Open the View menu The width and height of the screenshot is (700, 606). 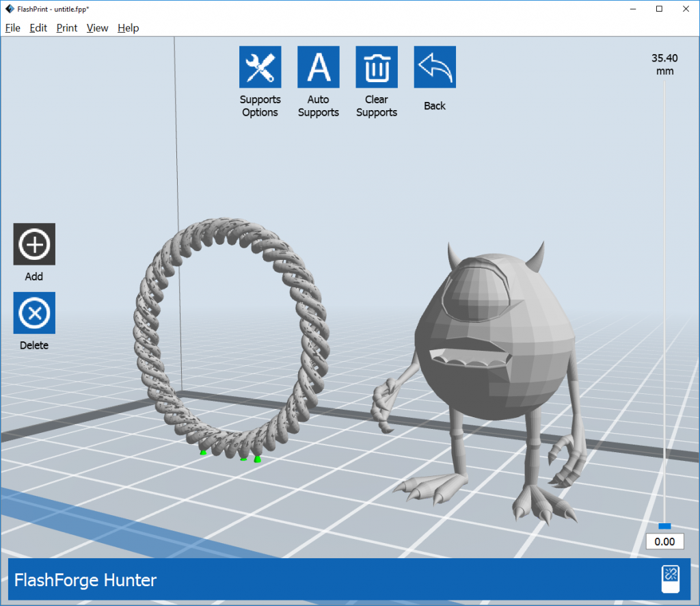tap(97, 28)
